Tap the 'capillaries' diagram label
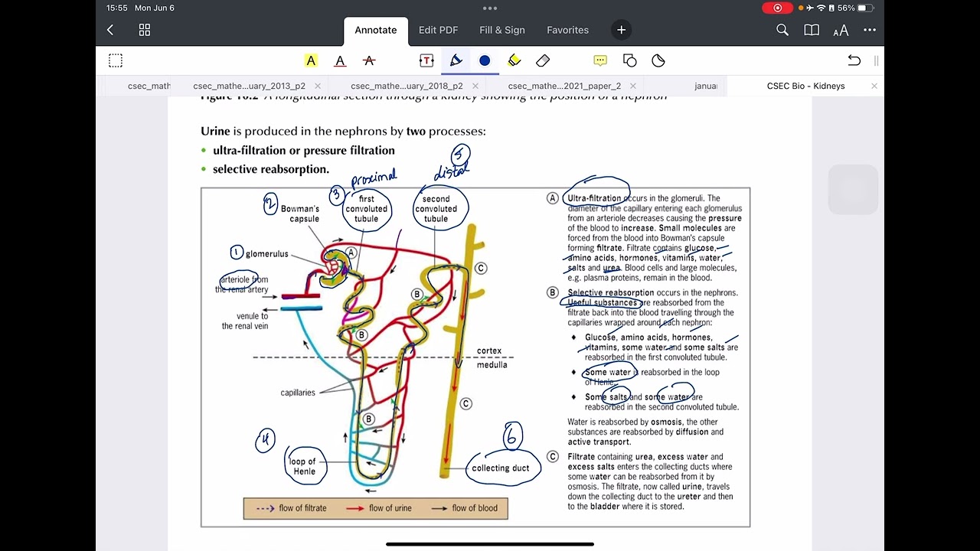 point(298,393)
